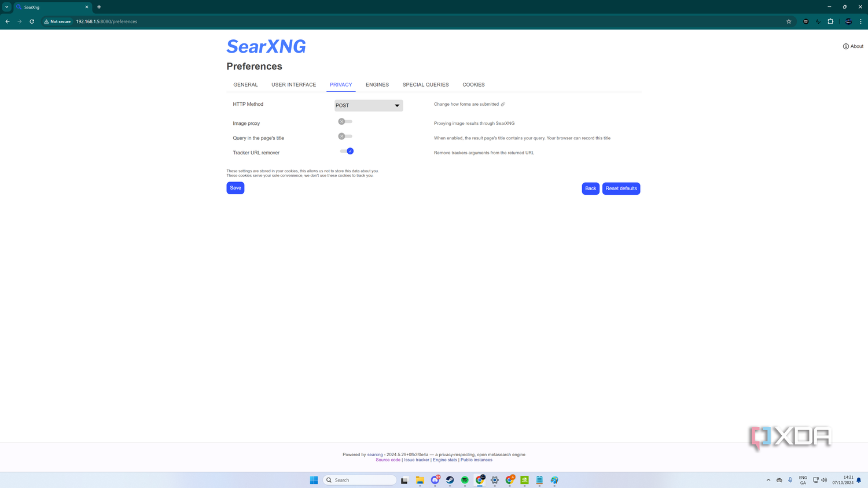
Task: Open the Source code link
Action: [x=388, y=460]
